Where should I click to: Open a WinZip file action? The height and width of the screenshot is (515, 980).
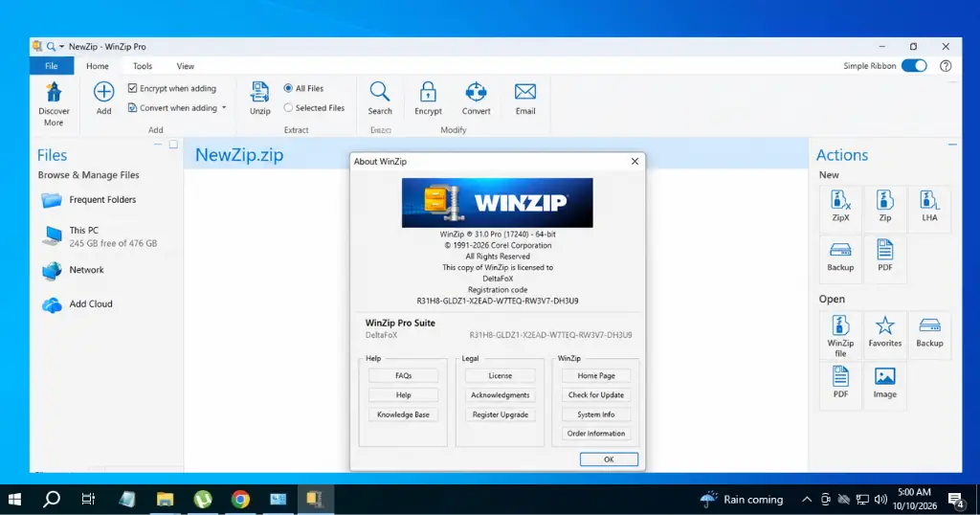[x=840, y=336]
